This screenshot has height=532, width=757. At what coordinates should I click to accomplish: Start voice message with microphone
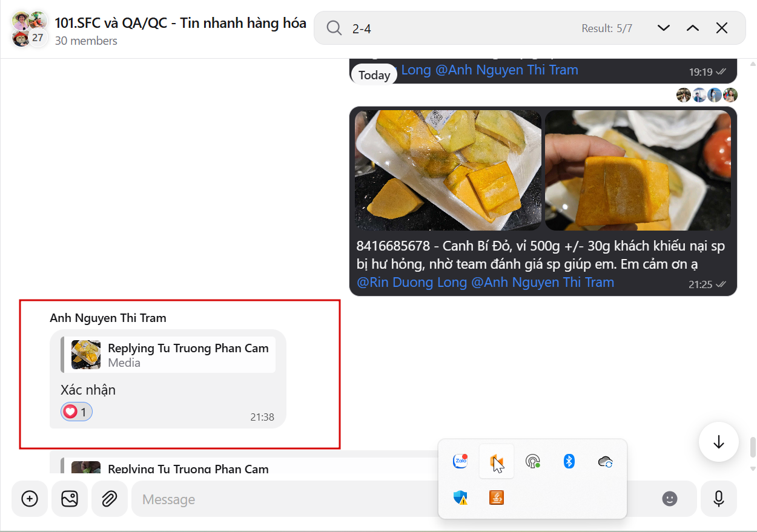719,499
